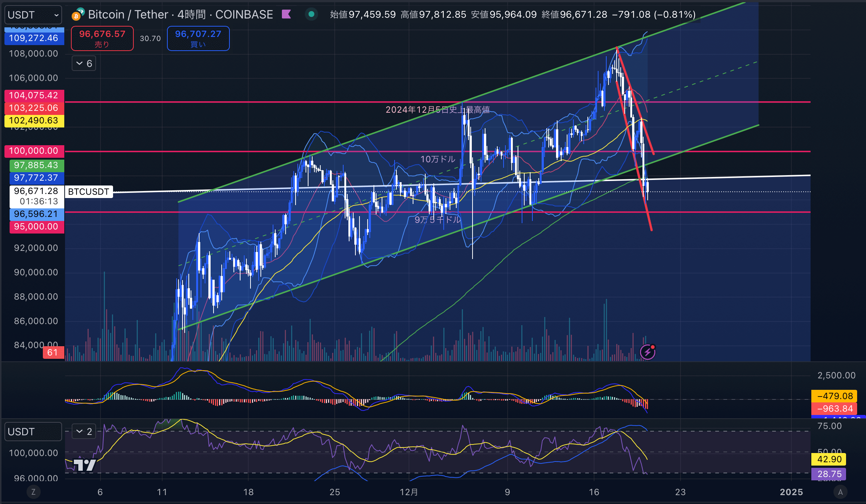Click the 10万ドル text annotation

tap(438, 159)
